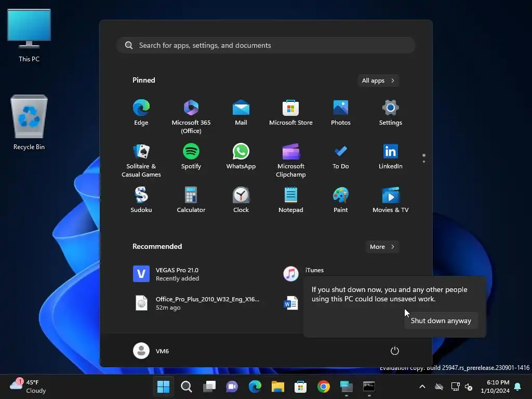The image size is (532, 399).
Task: Launch Microsoft 365 (Office)
Action: (x=191, y=117)
